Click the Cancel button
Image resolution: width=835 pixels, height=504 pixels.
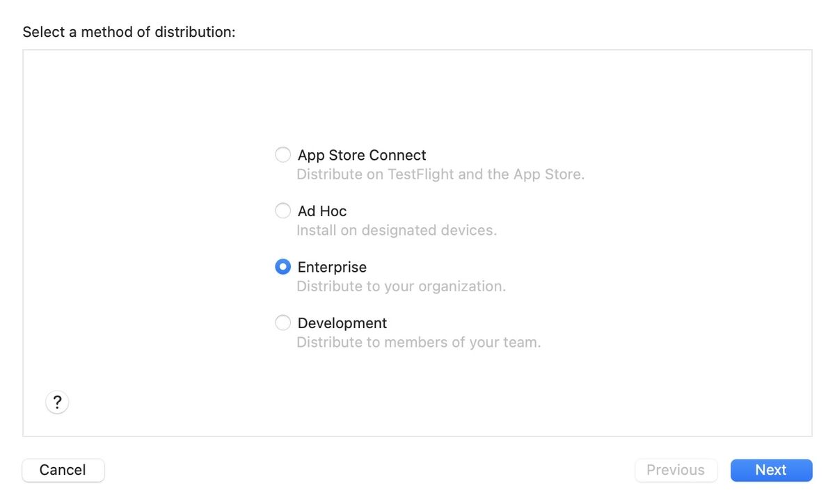coord(63,470)
